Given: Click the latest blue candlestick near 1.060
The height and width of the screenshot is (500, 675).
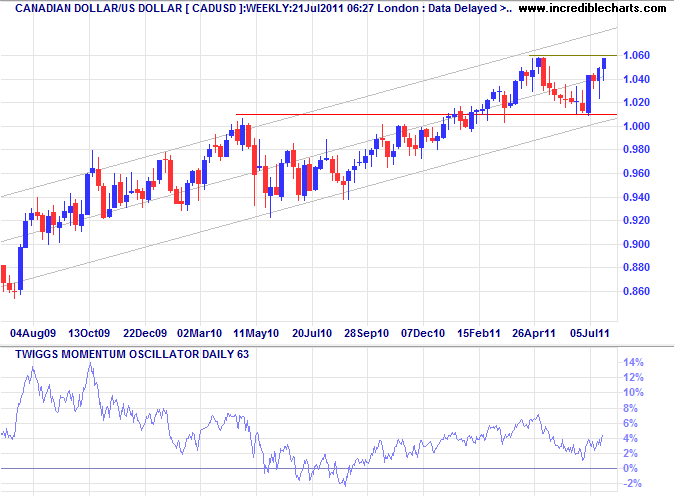Looking at the screenshot, I should (604, 64).
